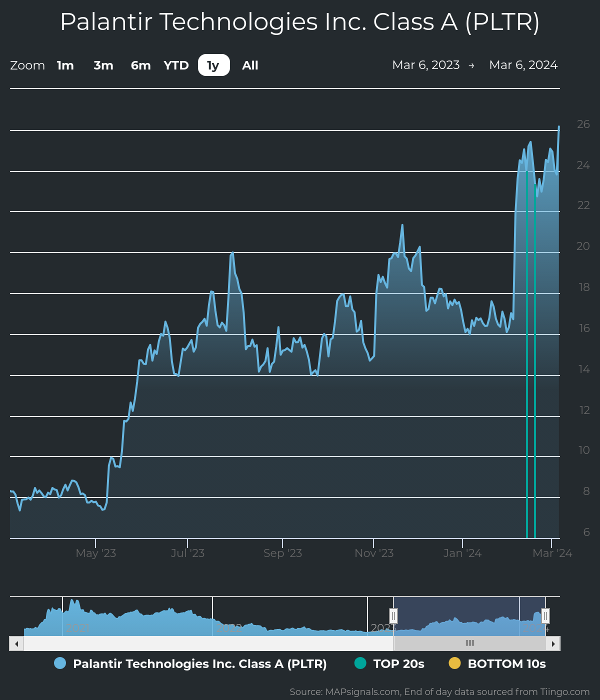Edit the start date Mar 6, 2023

click(x=426, y=65)
